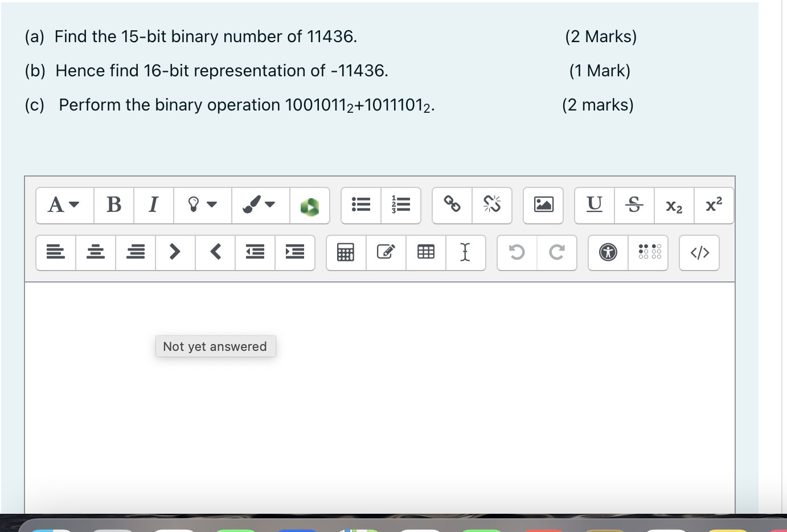This screenshot has width=787, height=532.
Task: Apply the unordered bullet list
Action: [360, 204]
